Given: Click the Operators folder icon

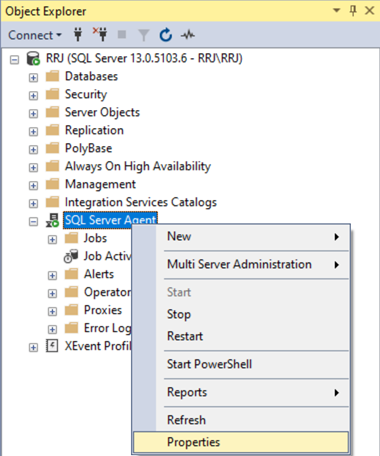Looking at the screenshot, I should pyautogui.click(x=71, y=292).
